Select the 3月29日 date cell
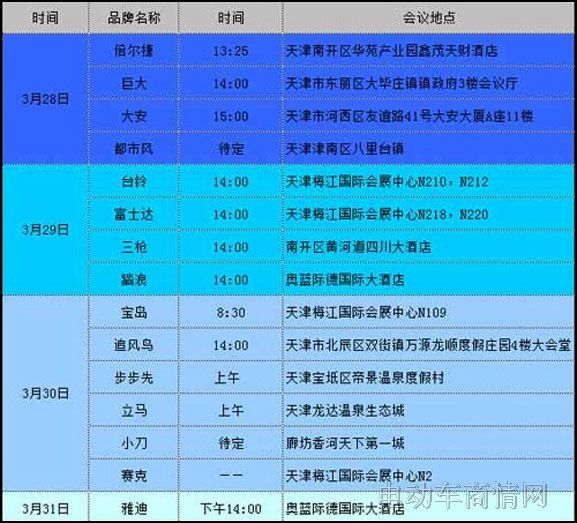Screen dimensions: 577x523 (x=46, y=230)
